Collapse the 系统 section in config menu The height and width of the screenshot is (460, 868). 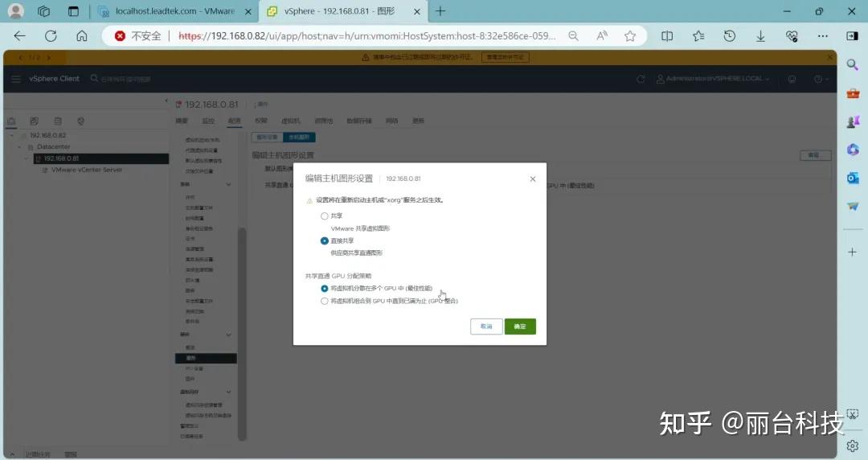coord(228,184)
